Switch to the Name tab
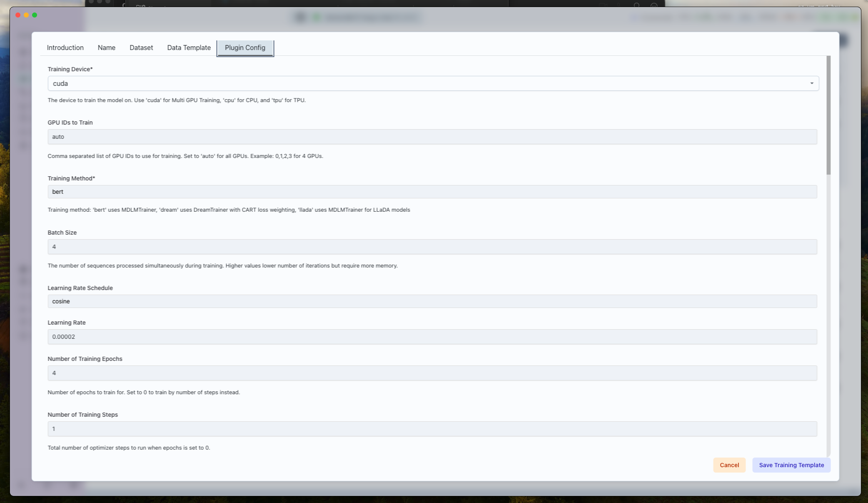Viewport: 868px width, 503px height. click(x=106, y=48)
